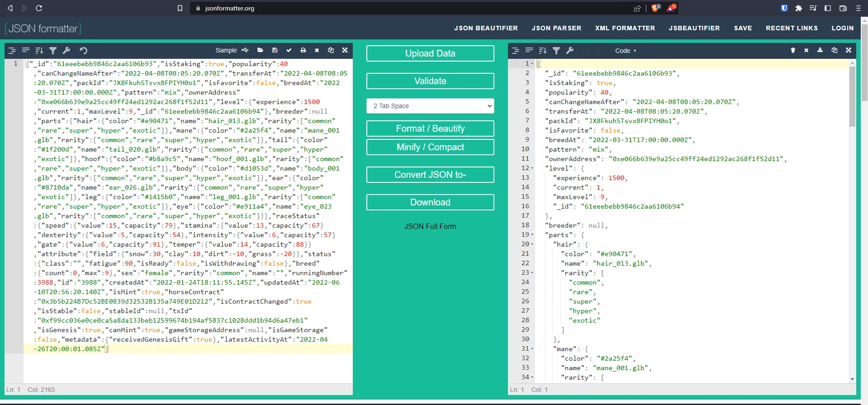Collapse "level" object at line 12
The height and width of the screenshot is (405, 868).
(532, 168)
